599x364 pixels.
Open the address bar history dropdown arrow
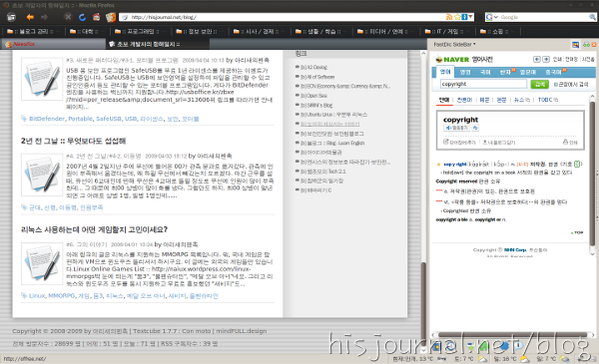click(x=470, y=17)
